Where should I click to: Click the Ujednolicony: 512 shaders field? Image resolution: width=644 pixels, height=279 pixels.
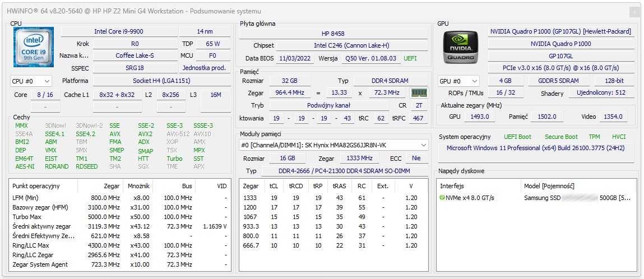pos(601,93)
